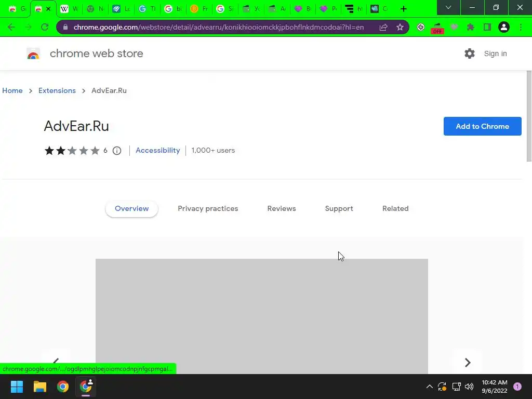Click the Chrome Web Store logo

pyautogui.click(x=33, y=54)
